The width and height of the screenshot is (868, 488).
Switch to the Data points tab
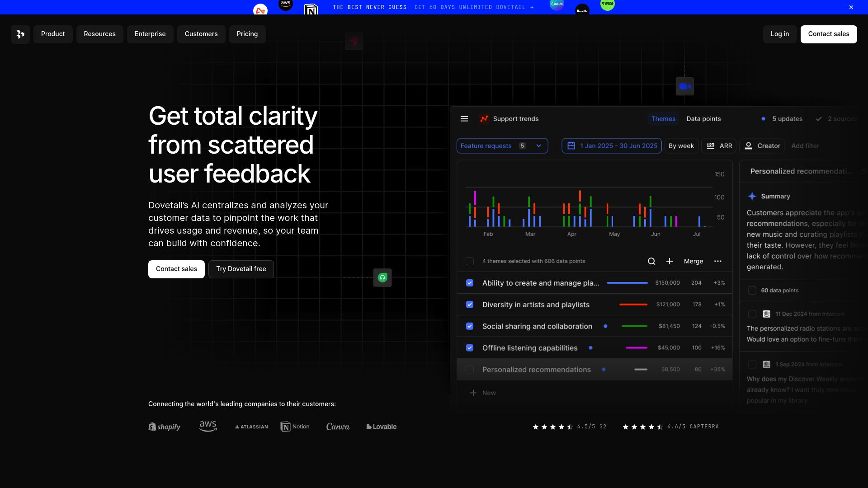pos(703,119)
